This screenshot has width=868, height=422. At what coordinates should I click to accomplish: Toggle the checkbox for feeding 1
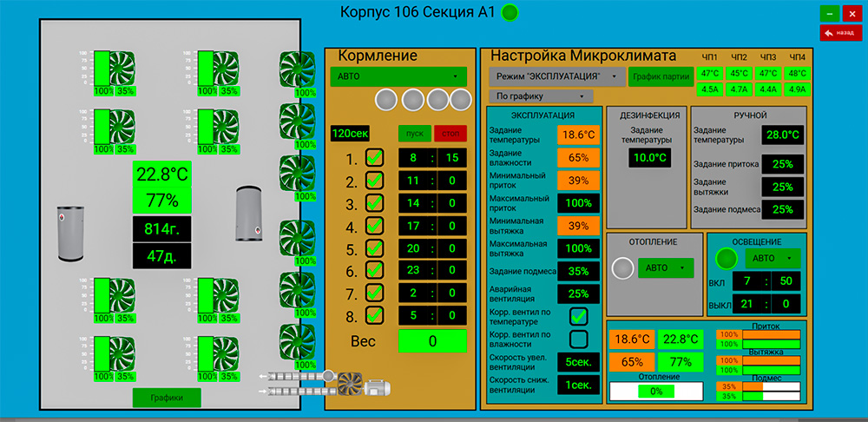tap(375, 158)
